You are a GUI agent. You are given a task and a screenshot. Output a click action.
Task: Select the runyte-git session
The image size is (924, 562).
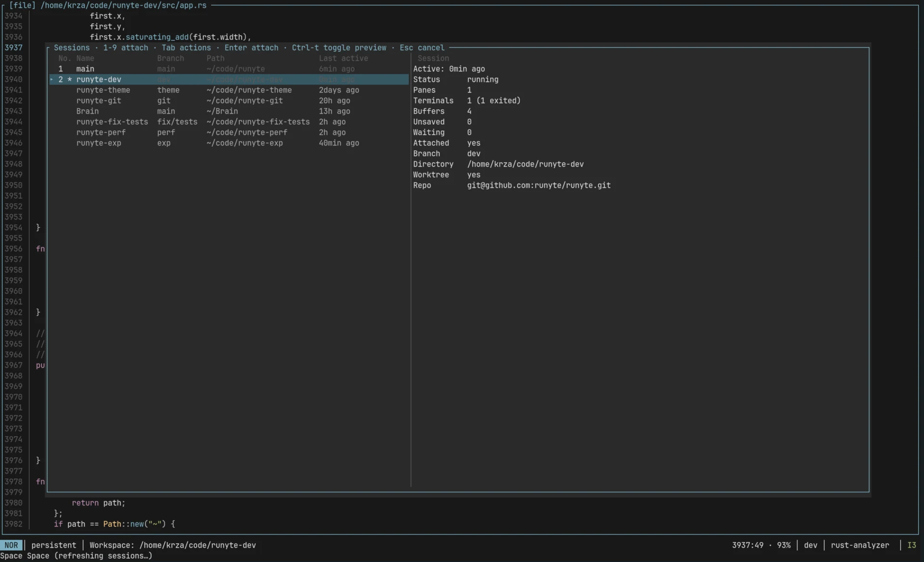tap(229, 101)
